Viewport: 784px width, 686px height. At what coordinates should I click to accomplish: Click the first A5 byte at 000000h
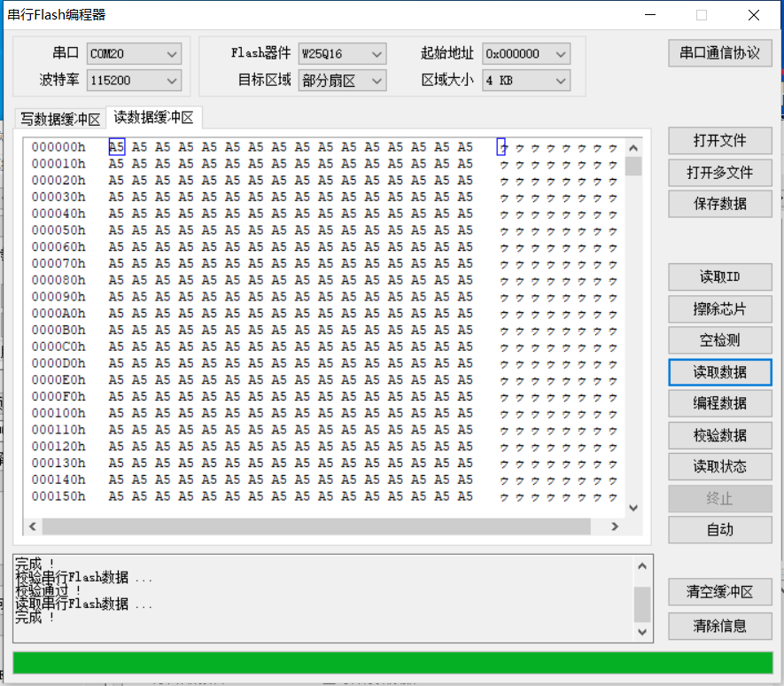pyautogui.click(x=117, y=147)
